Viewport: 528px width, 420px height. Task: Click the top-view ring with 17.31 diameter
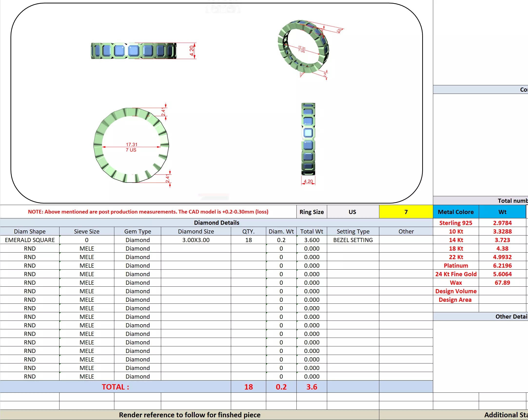(131, 145)
